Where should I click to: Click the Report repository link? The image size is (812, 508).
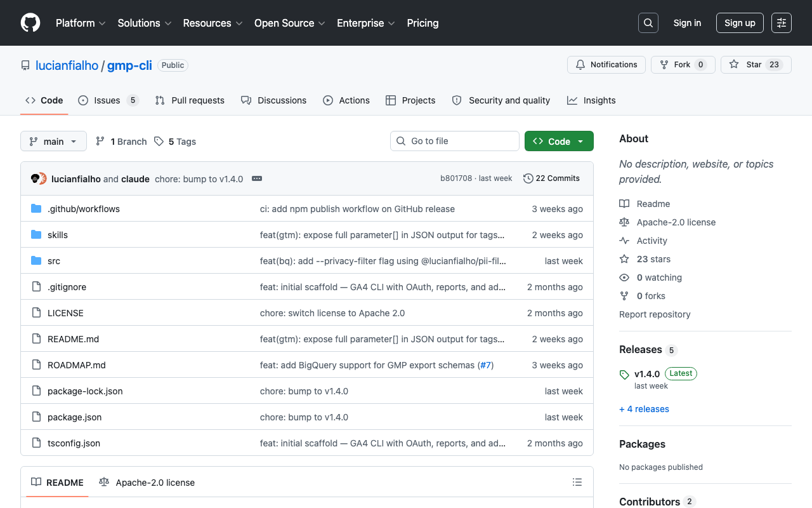coord(655,314)
